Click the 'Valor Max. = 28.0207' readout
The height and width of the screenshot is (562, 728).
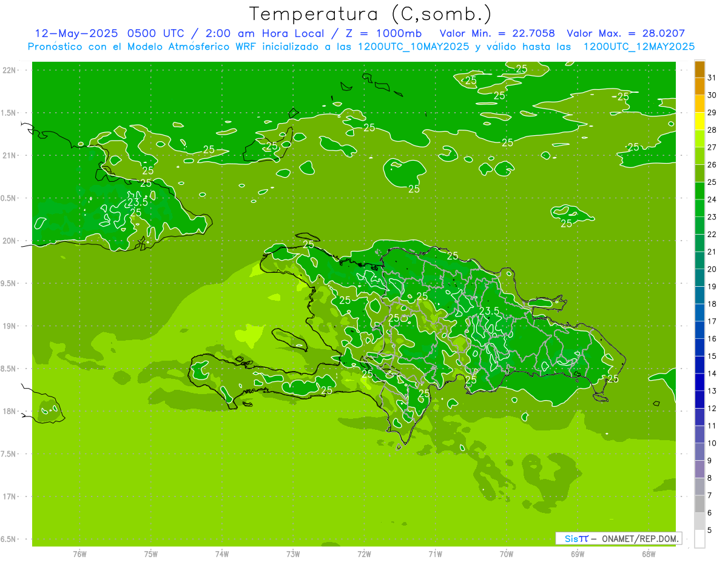click(x=625, y=33)
